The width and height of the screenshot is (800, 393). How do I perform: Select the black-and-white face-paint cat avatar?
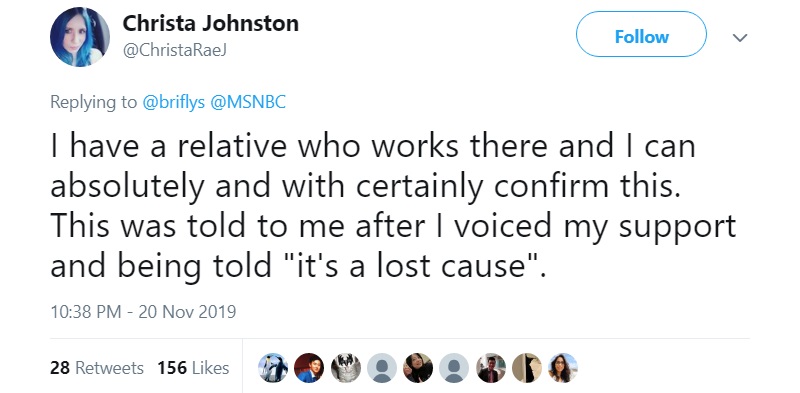click(x=345, y=367)
